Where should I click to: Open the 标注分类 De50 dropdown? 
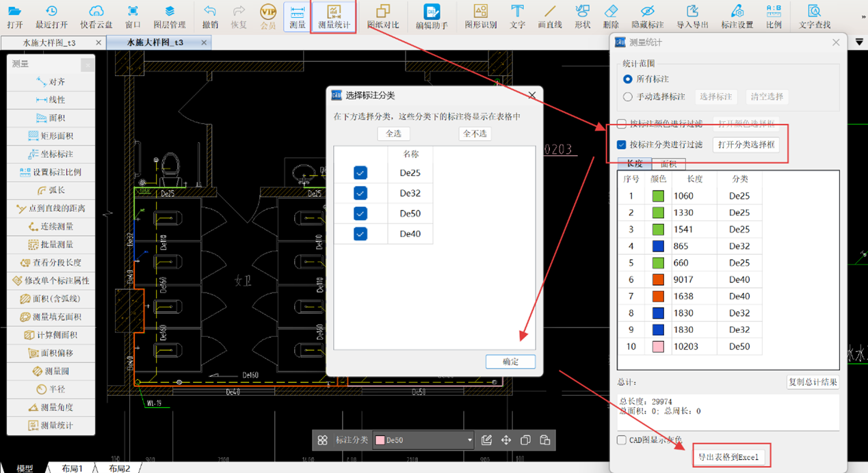469,440
